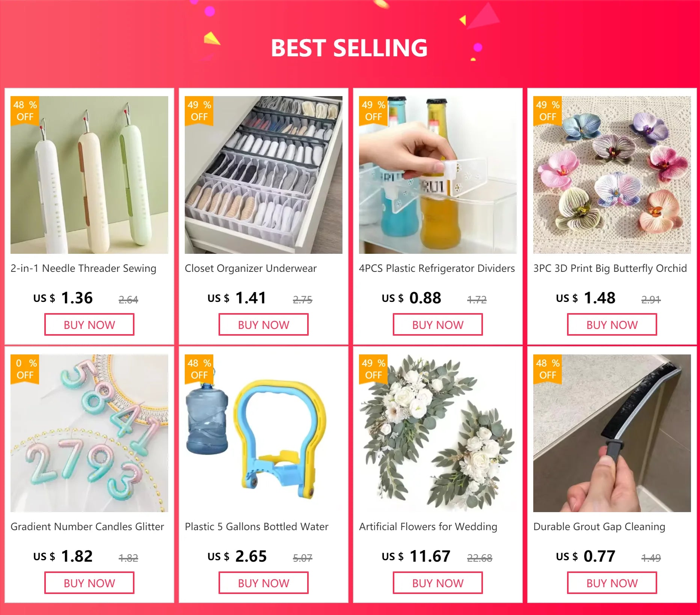
Task: Click BUY NOW for Artificial Flowers for Wedding
Action: (438, 583)
